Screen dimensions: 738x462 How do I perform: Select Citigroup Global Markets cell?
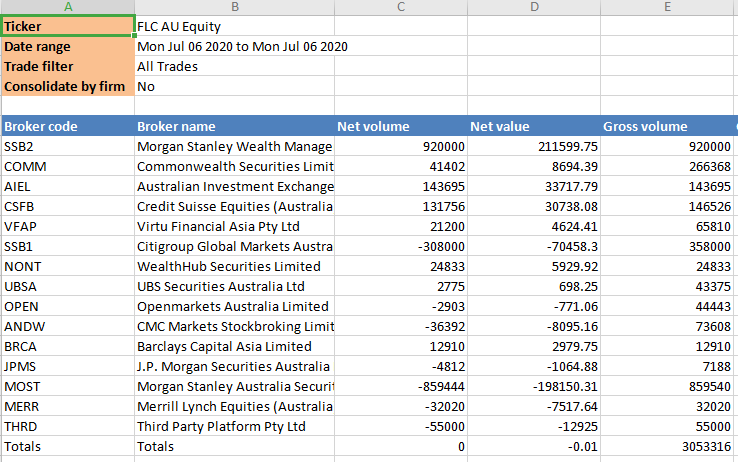pos(235,246)
